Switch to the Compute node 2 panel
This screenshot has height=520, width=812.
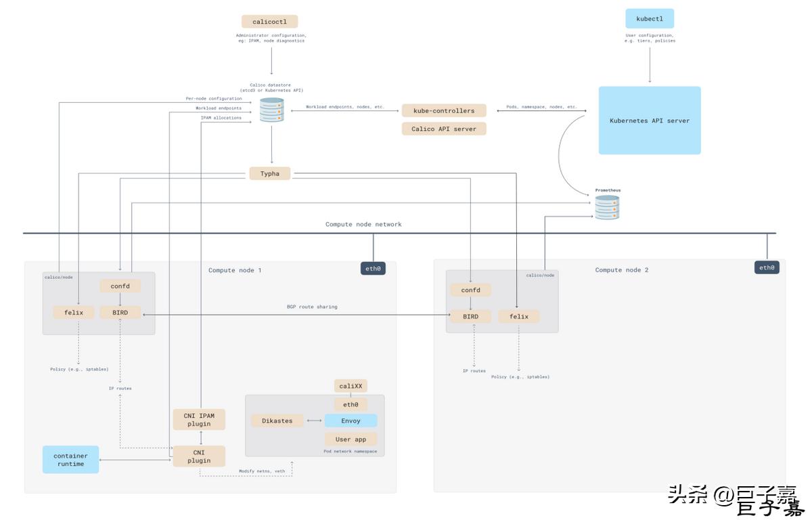[622, 269]
